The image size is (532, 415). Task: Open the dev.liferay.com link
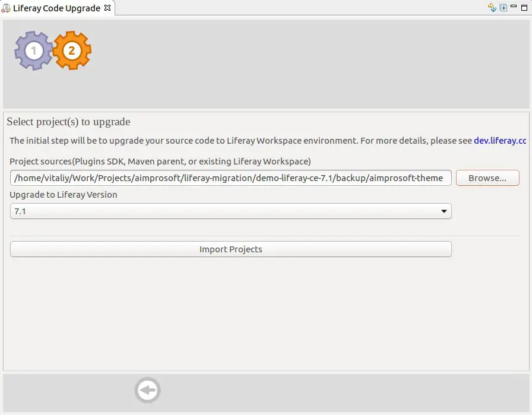pyautogui.click(x=500, y=141)
